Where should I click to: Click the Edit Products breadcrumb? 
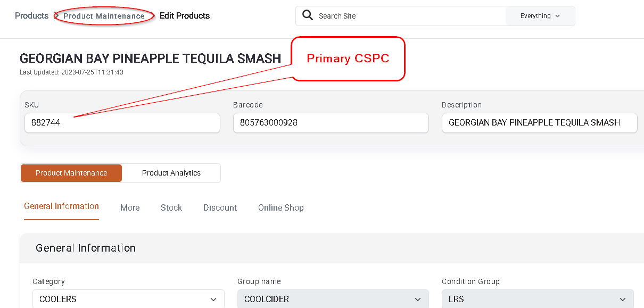pos(185,16)
